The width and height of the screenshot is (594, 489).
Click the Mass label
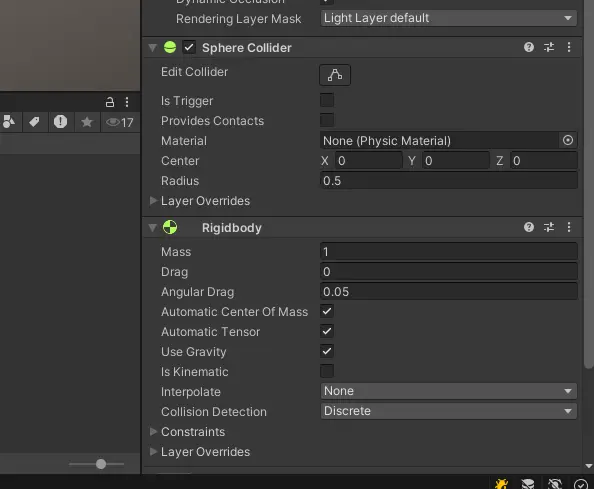click(x=176, y=252)
